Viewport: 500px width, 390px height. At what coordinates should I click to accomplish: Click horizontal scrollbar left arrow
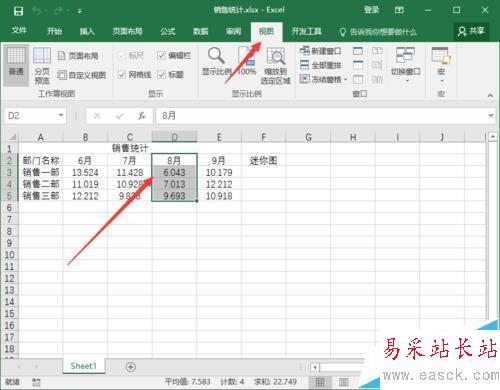315,367
